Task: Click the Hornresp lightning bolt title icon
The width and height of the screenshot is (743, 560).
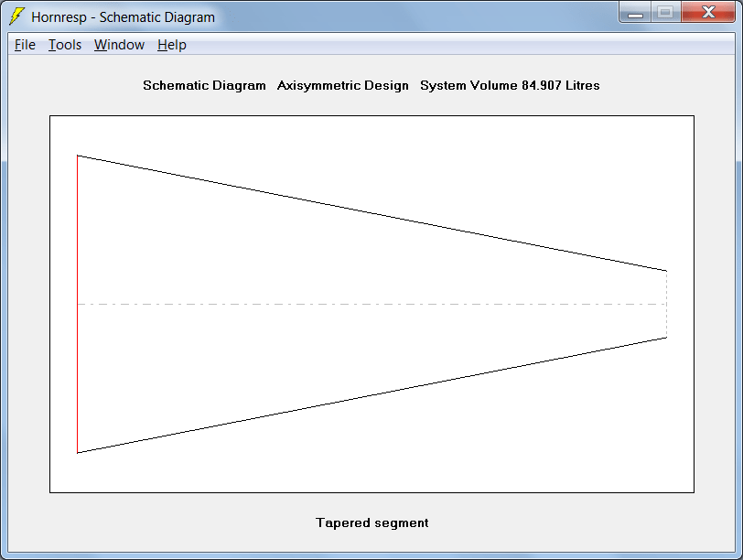Action: click(x=16, y=16)
